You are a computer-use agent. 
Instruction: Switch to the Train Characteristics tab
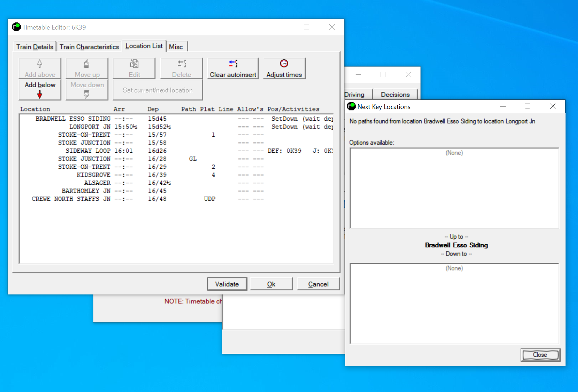[89, 47]
